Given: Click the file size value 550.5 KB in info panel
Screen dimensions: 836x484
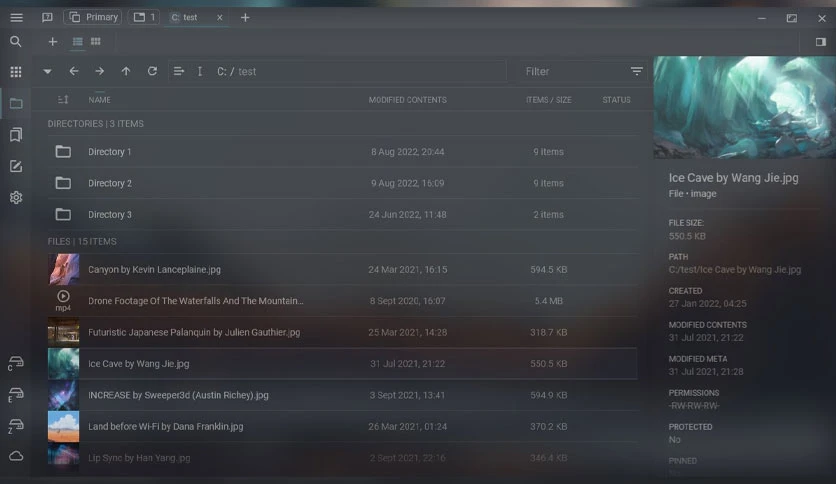Looking at the screenshot, I should click(687, 236).
